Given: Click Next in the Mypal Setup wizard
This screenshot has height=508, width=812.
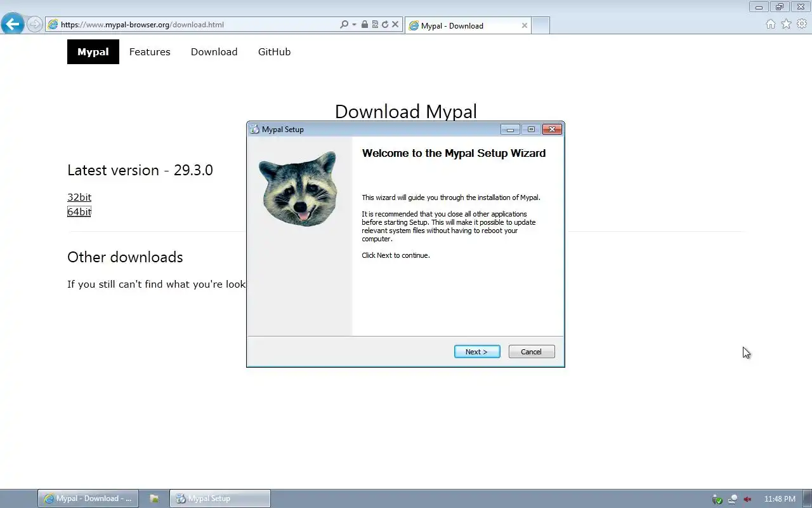Looking at the screenshot, I should (x=477, y=352).
